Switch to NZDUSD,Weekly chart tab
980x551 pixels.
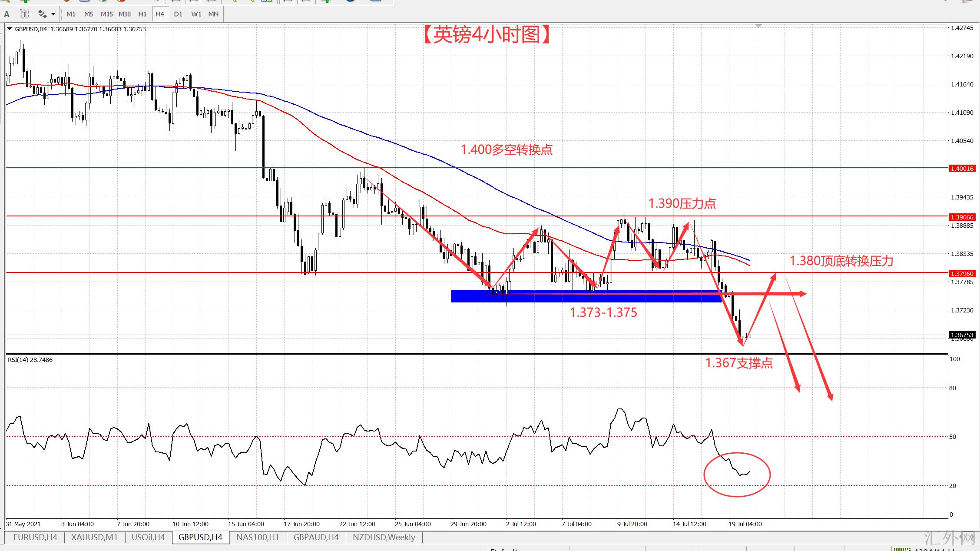point(384,538)
